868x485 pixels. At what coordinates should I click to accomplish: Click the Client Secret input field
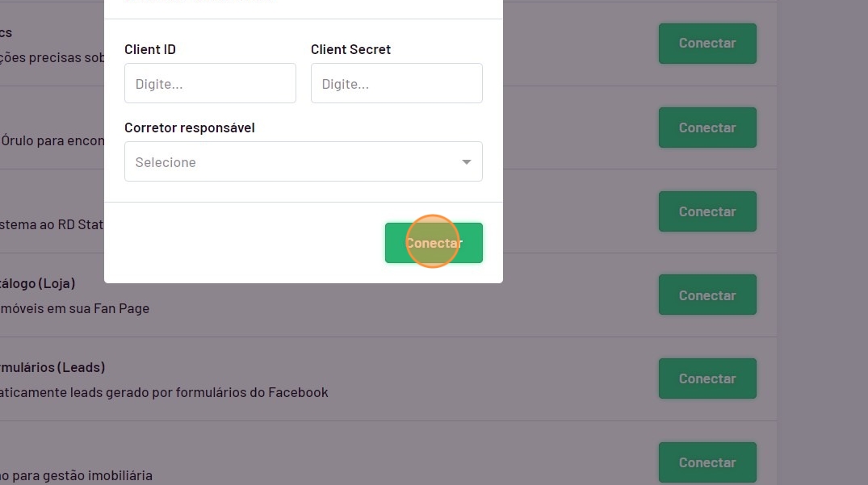click(396, 84)
